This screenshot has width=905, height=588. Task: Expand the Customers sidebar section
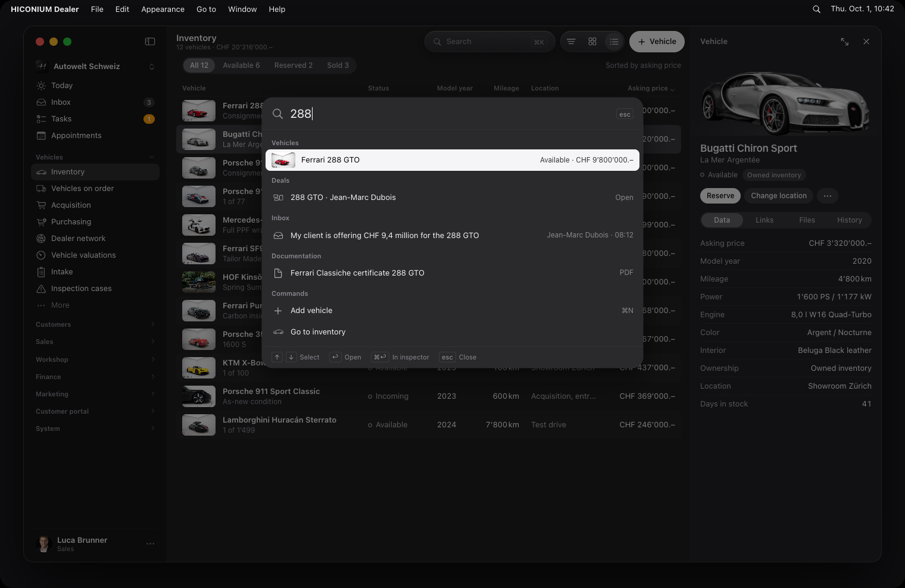95,325
